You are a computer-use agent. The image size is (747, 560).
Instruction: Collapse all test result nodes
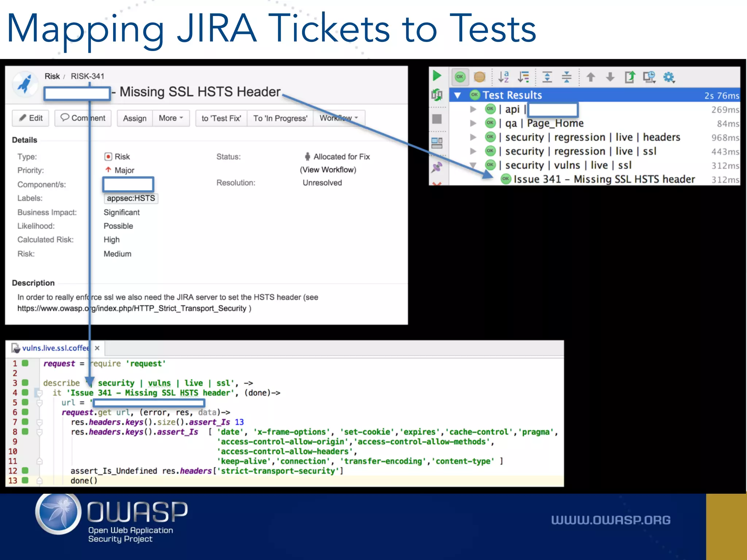pos(566,77)
